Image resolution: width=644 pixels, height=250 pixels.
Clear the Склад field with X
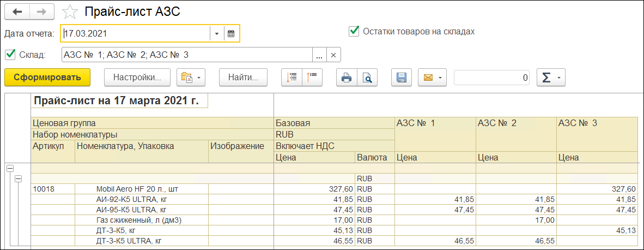334,55
